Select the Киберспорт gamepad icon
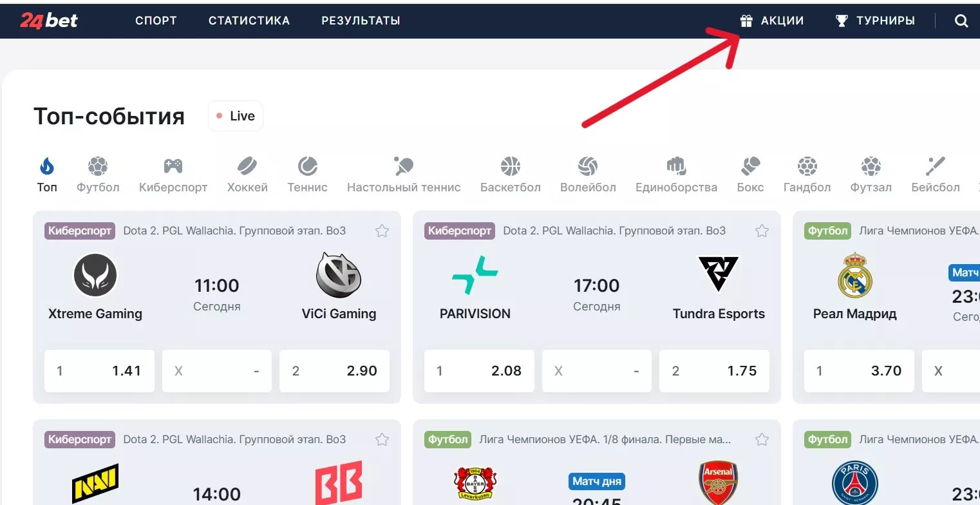The height and width of the screenshot is (505, 980). click(173, 167)
